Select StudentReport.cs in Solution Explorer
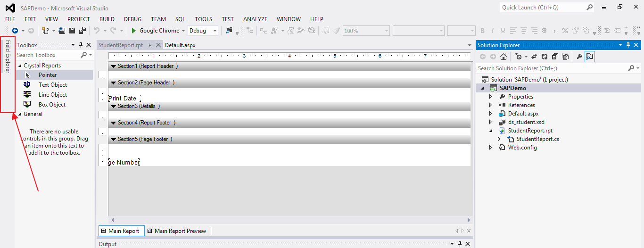644x248 pixels. click(x=538, y=139)
